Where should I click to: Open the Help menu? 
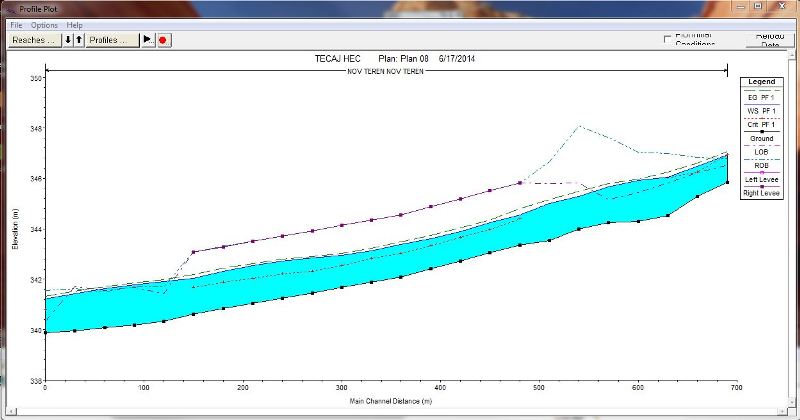click(x=75, y=24)
